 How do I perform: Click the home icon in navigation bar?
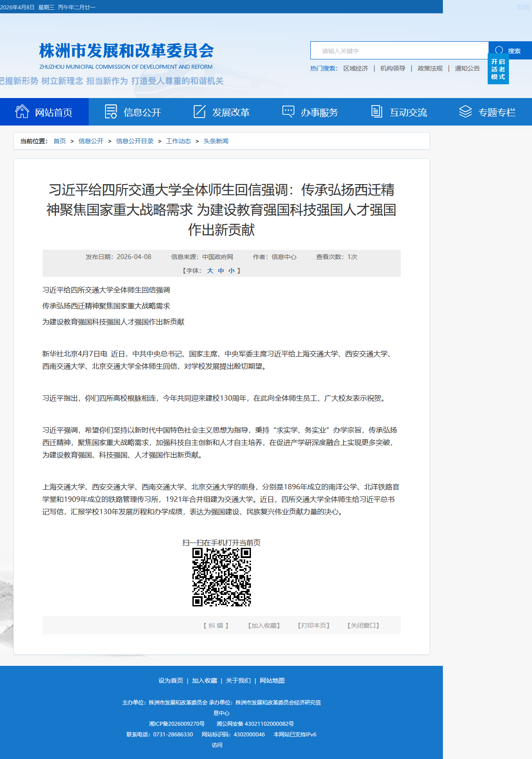pos(22,112)
